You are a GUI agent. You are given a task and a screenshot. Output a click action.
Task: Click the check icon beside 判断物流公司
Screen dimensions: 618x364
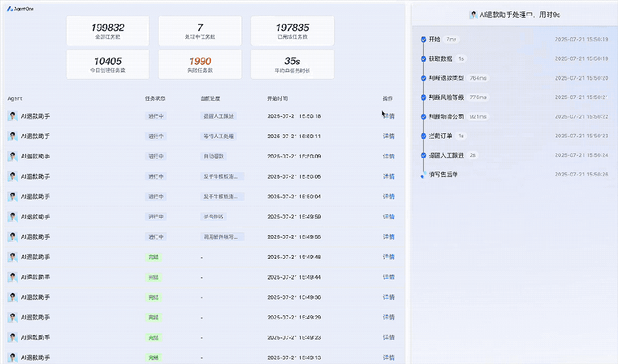(423, 117)
